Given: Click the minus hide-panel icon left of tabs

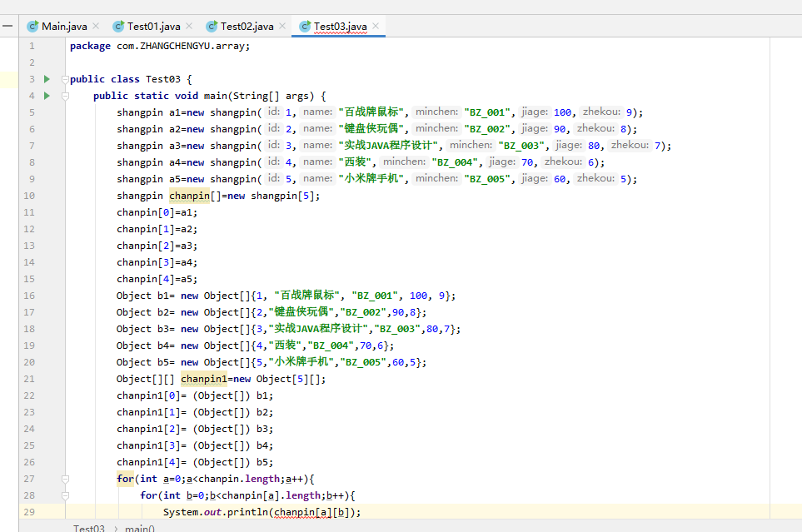Looking at the screenshot, I should (x=7, y=26).
